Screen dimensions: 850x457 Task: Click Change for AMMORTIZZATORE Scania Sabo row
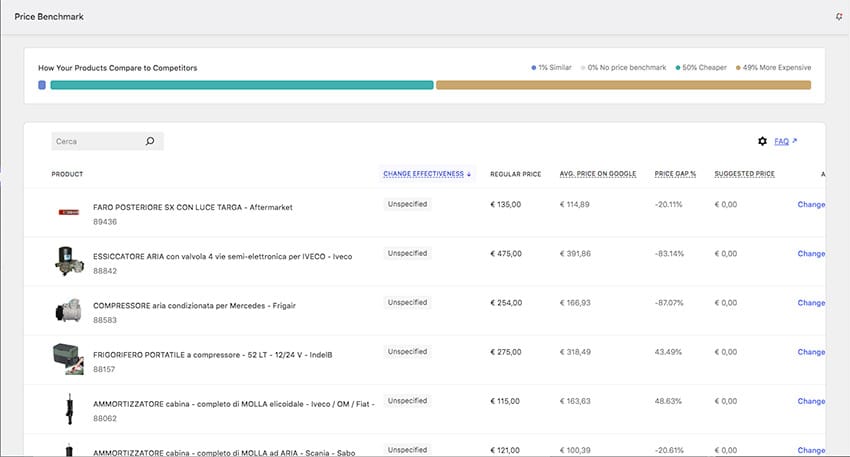[811, 450]
